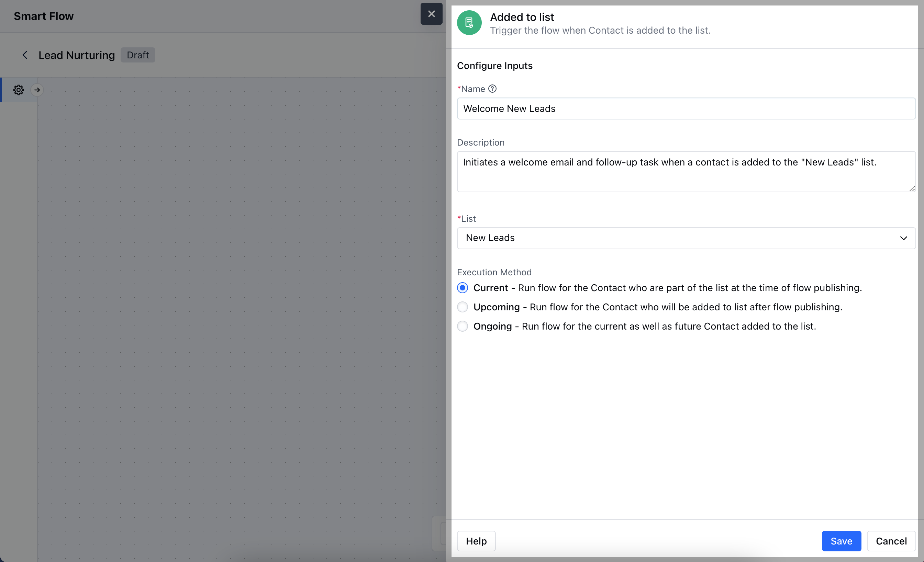Select the Current execution method radio
The height and width of the screenshot is (562, 924).
[463, 288]
